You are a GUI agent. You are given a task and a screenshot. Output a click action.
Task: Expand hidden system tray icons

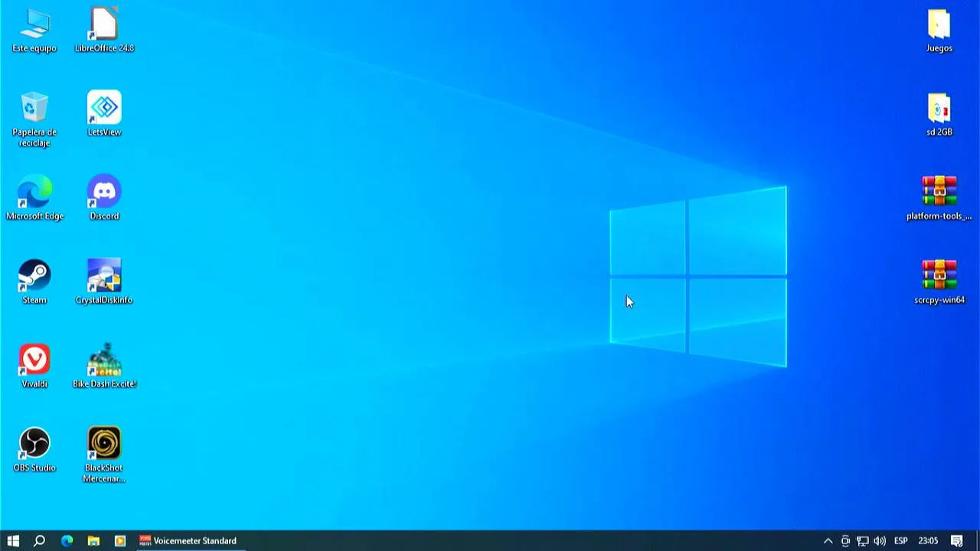pos(828,541)
